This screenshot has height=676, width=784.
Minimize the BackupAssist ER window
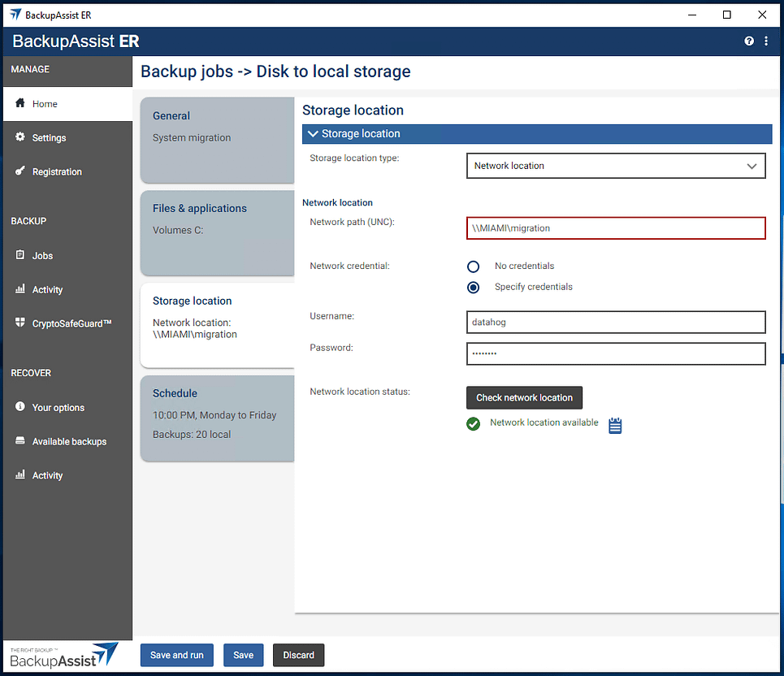tap(692, 15)
